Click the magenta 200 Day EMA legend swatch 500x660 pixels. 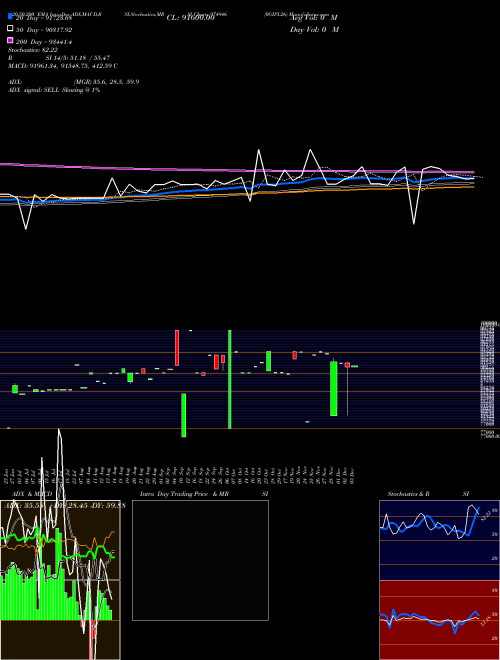coord(11,40)
